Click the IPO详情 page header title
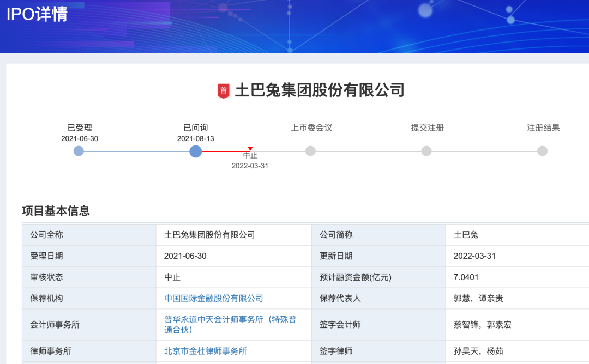Screen dimensions: 589x364 [x=37, y=14]
